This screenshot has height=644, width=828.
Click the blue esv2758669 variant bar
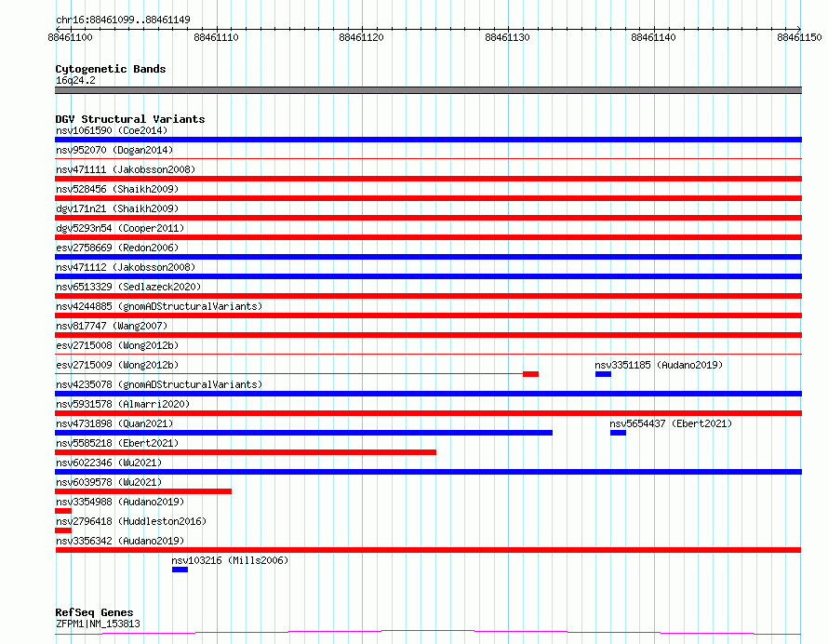pyautogui.click(x=428, y=257)
